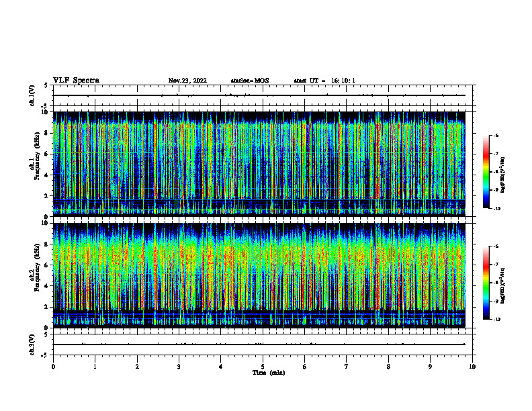532x411 pixels.
Task: Click the "6" kHz tick on ch.2 frequency axis
Action: pyautogui.click(x=48, y=265)
